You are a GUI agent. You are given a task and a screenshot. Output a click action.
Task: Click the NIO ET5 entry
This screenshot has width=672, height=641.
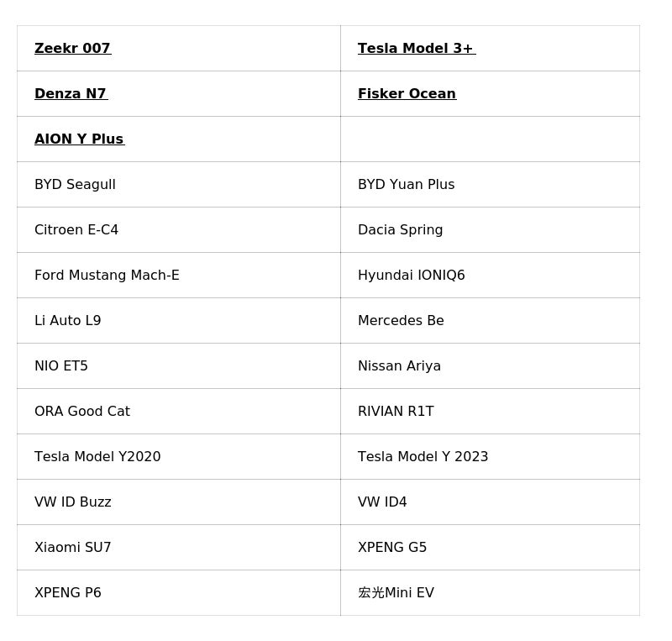61,366
